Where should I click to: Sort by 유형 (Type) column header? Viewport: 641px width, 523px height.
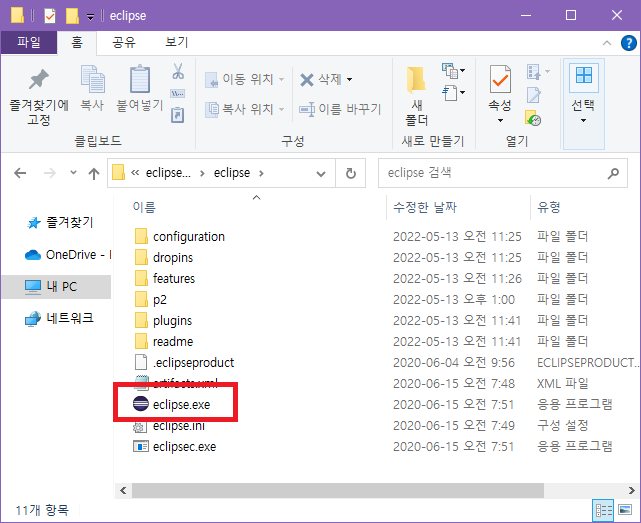[548, 207]
